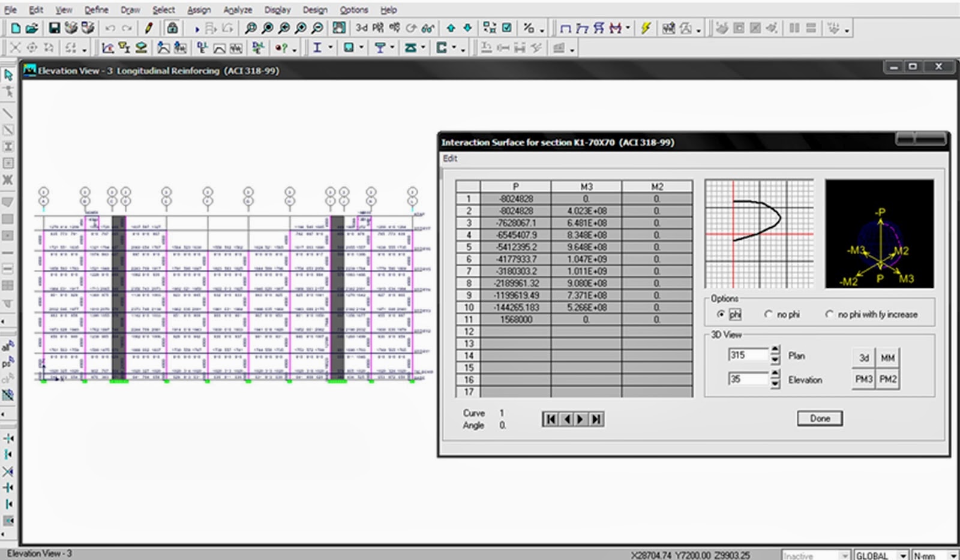
Task: Open the Edit menu in Interaction Surface dialog
Action: 450,158
